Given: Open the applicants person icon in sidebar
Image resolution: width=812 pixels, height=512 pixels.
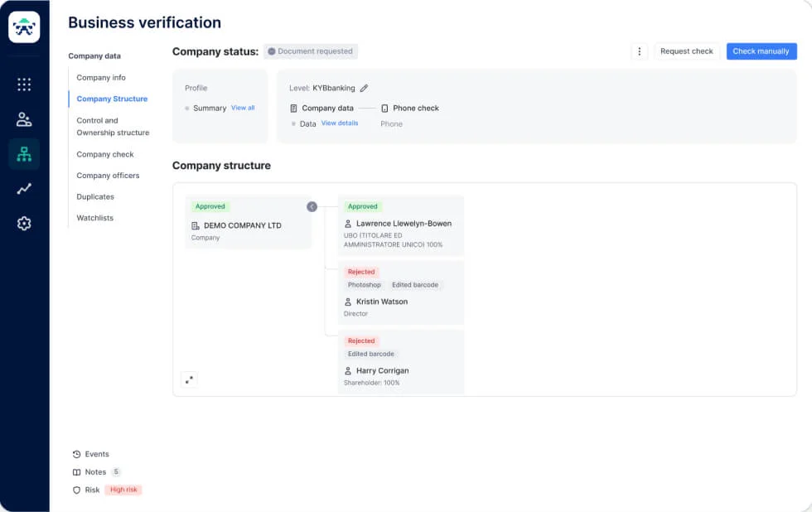Looking at the screenshot, I should coord(24,119).
